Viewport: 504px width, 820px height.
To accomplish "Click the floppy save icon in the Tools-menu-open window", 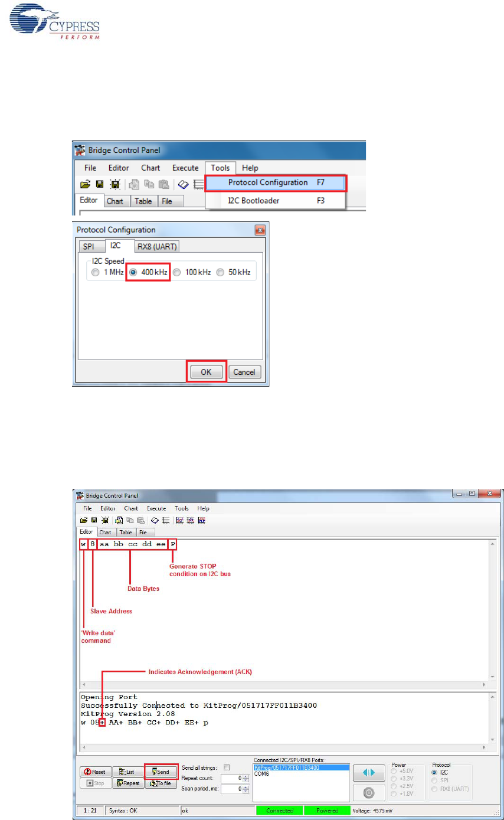I will (100, 185).
